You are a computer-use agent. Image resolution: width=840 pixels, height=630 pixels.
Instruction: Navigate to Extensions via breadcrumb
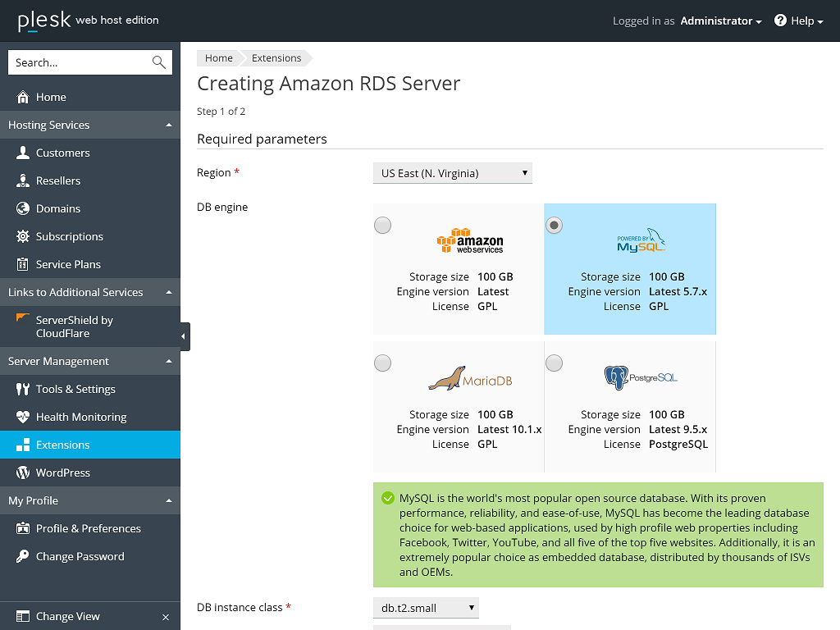pos(276,57)
